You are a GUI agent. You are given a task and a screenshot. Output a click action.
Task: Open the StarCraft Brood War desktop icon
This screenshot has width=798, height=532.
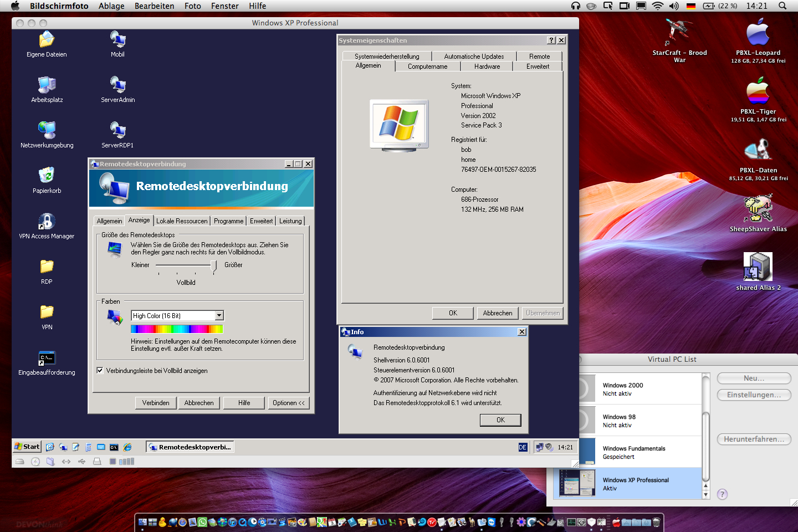tap(679, 41)
